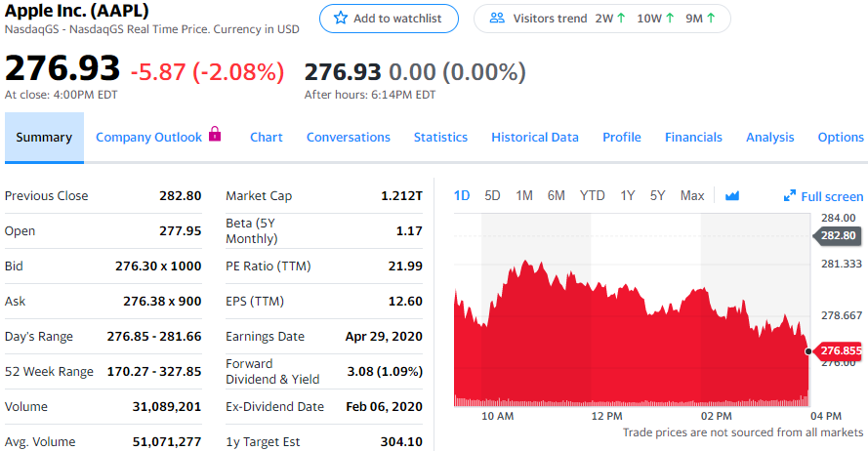The height and width of the screenshot is (451, 868).
Task: Click the star Add to watchlist button
Action: 388,19
